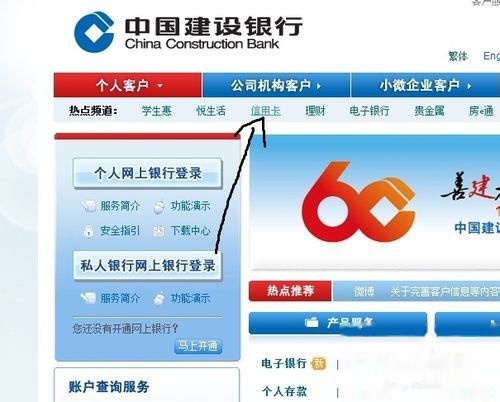The height and width of the screenshot is (402, 500).
Task: Expand the 公司机构客户 menu arrow
Action: (x=319, y=86)
